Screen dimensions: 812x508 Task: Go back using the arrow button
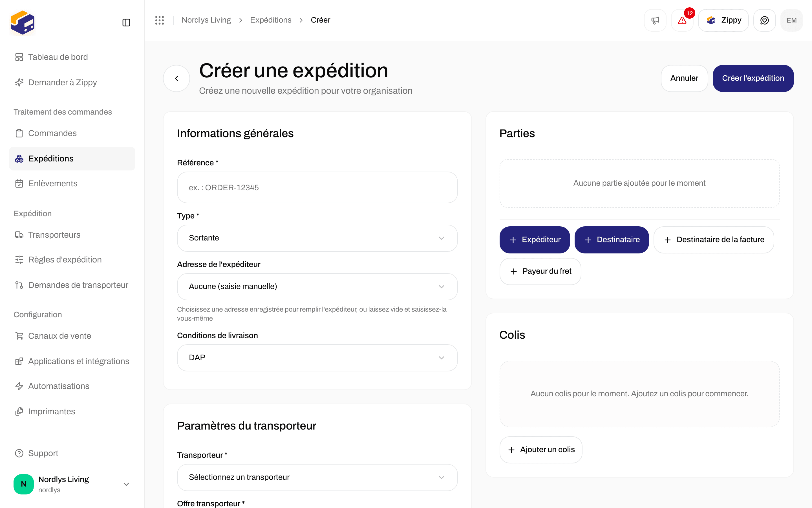(176, 78)
